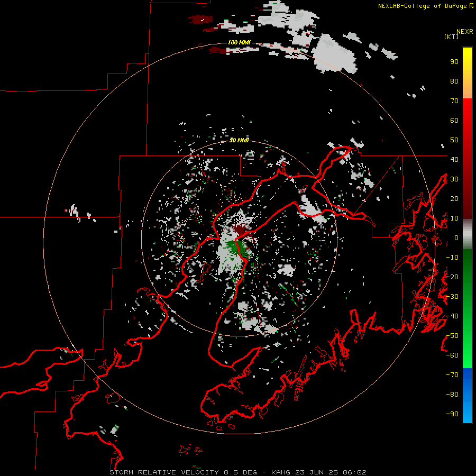The height and width of the screenshot is (476, 476).
Task: Pick the blue segment of the velocity scale
Action: point(467,396)
